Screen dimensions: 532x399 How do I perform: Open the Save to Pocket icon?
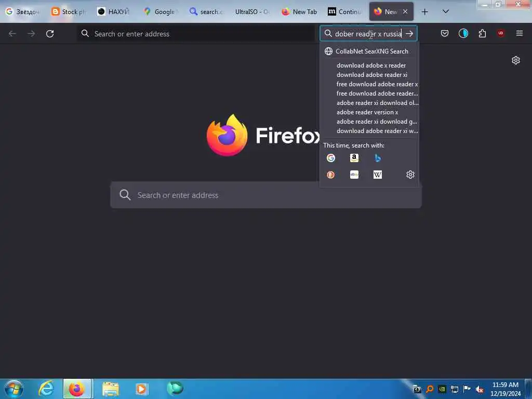pos(445,33)
